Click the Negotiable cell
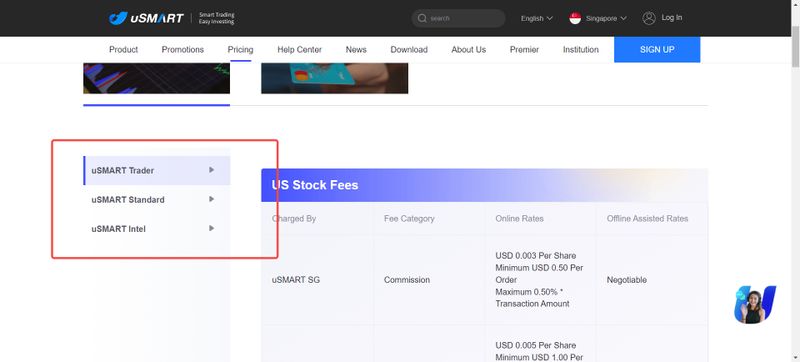The width and height of the screenshot is (800, 362). 627,280
